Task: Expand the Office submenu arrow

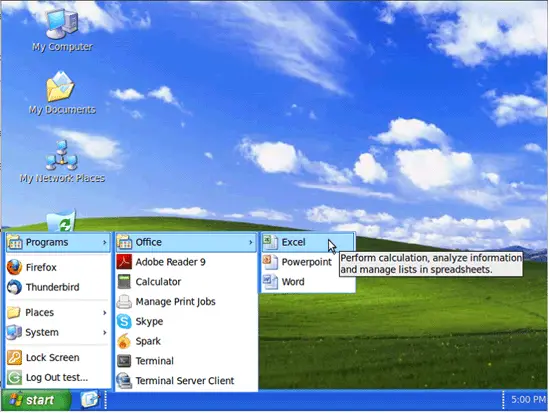Action: tap(250, 242)
